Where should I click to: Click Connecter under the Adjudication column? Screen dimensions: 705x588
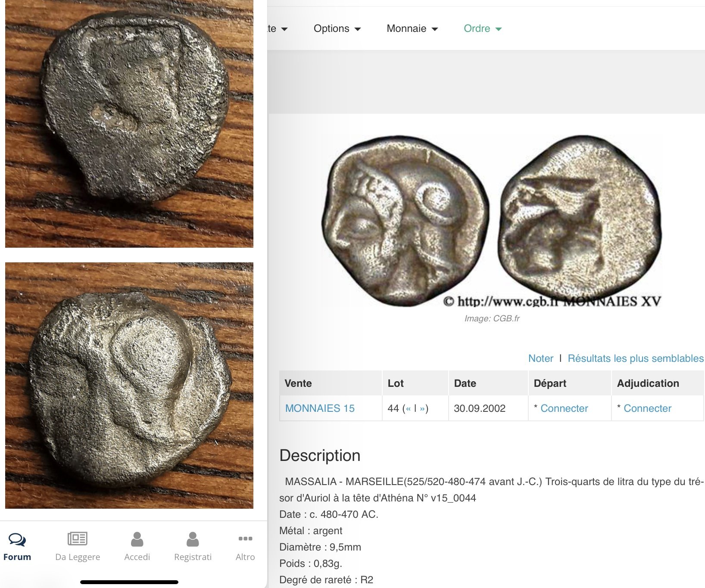647,408
